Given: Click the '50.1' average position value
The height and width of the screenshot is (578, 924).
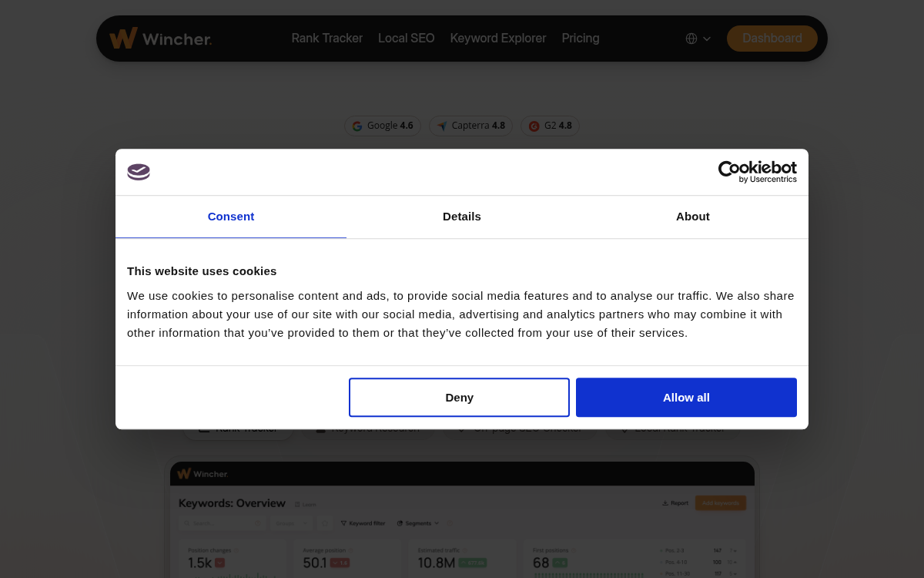Looking at the screenshot, I should tap(315, 563).
